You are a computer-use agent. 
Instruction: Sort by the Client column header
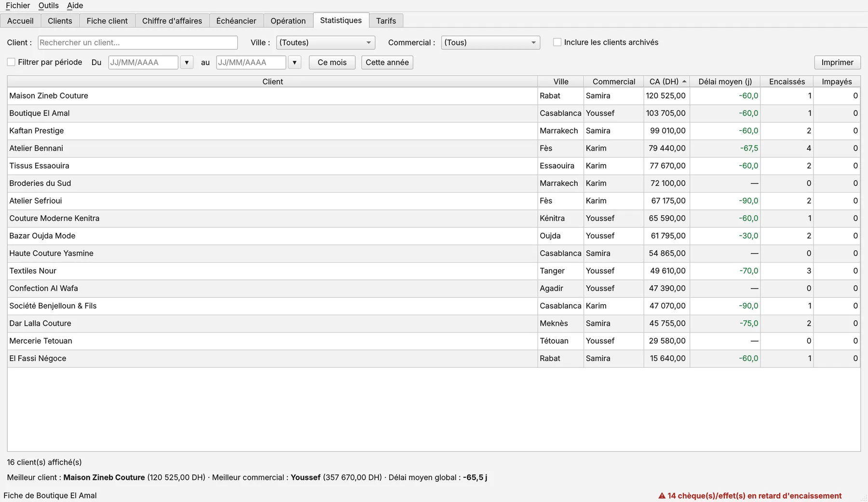[272, 82]
